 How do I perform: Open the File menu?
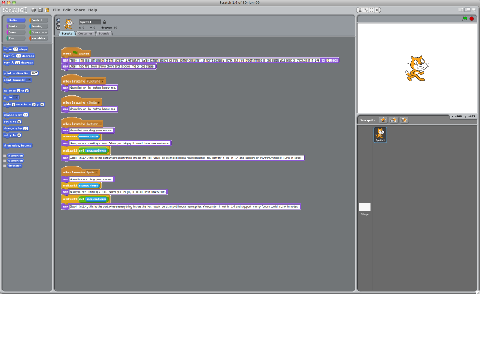click(56, 10)
